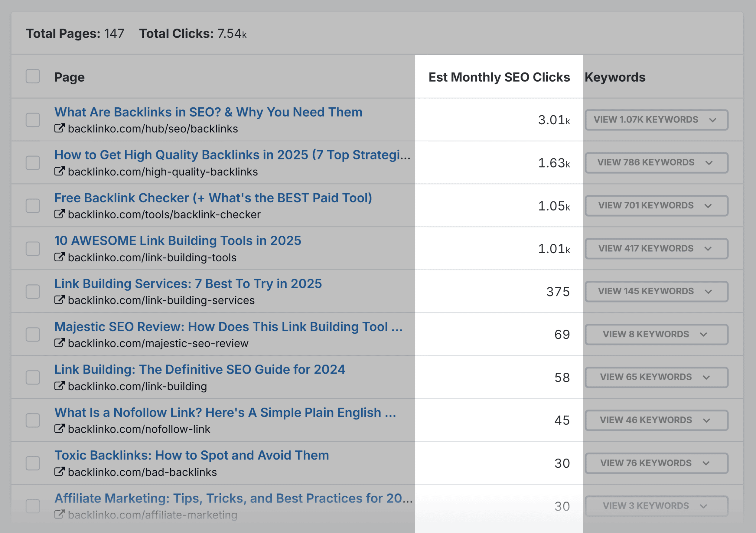Expand View 786 Keywords dropdown
This screenshot has width=756, height=533.
(656, 163)
